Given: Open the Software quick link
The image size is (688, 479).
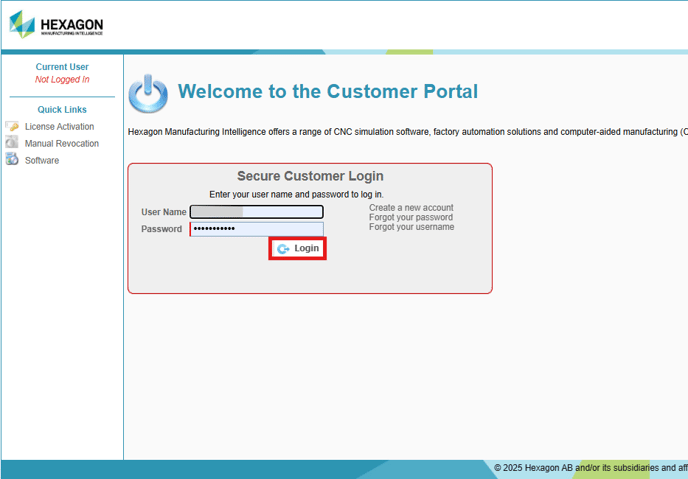Looking at the screenshot, I should [x=42, y=161].
